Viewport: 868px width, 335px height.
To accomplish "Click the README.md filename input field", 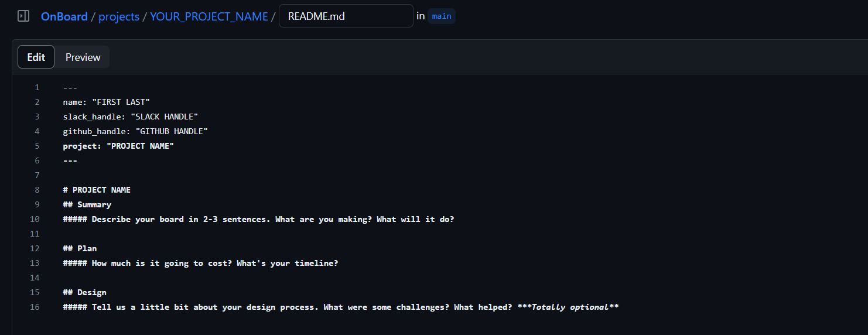I will pos(346,16).
